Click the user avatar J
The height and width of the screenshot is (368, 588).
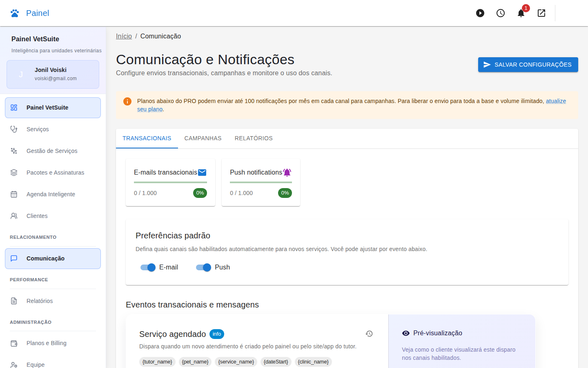click(x=21, y=74)
